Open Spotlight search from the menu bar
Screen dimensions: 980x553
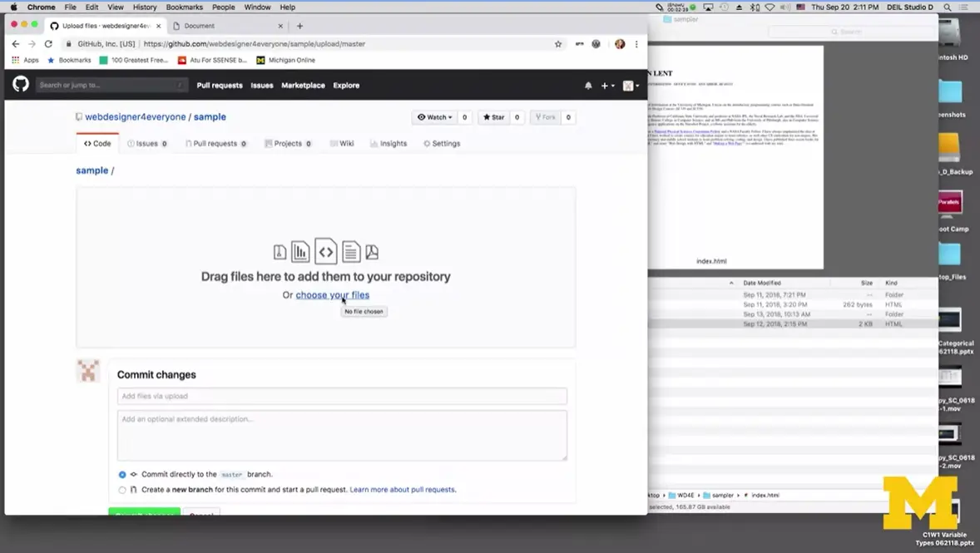(x=947, y=7)
